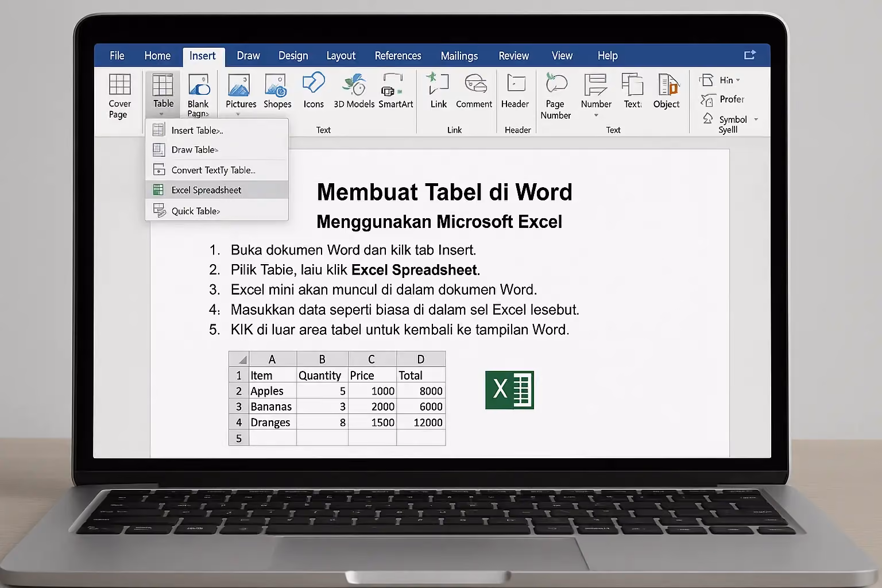Expand the Pictures dropdown arrow

238,114
